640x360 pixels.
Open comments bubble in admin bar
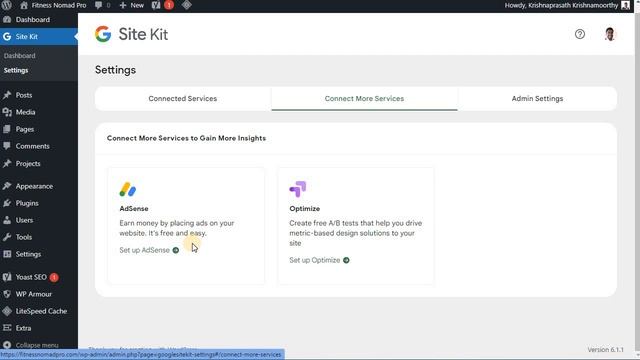coord(102,5)
